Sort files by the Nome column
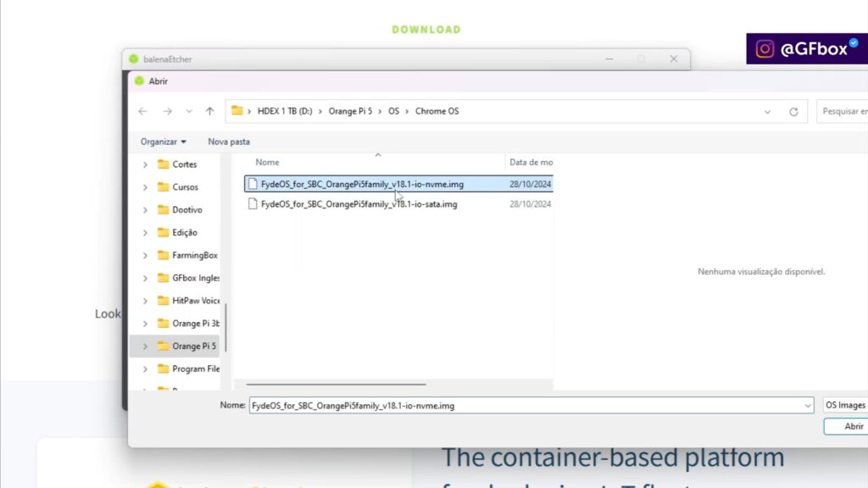 [x=267, y=162]
